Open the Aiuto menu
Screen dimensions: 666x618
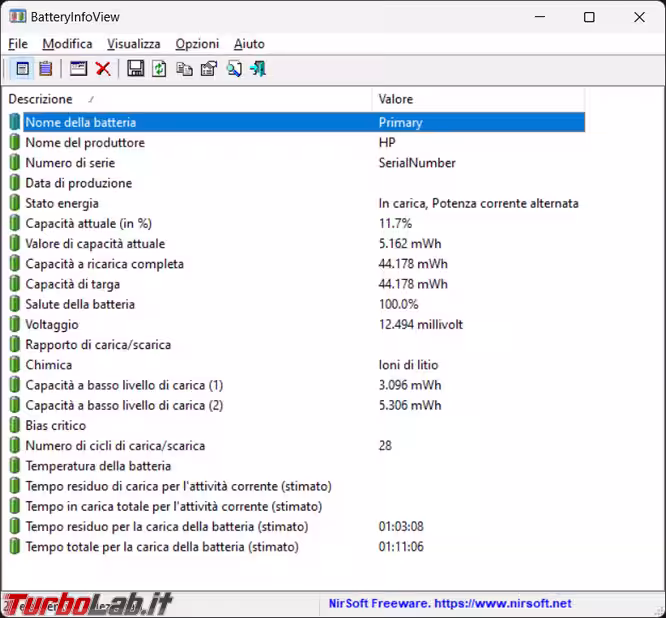coord(249,44)
